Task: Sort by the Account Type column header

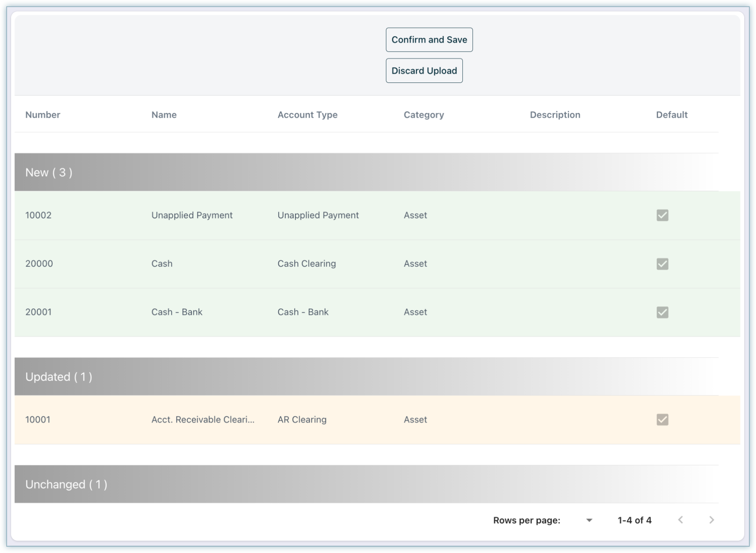Action: 307,115
